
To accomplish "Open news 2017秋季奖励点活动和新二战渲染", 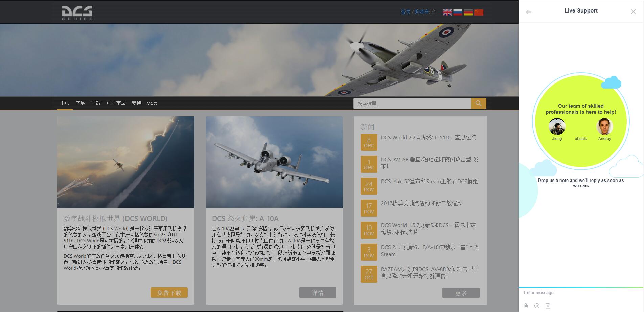I will click(422, 203).
